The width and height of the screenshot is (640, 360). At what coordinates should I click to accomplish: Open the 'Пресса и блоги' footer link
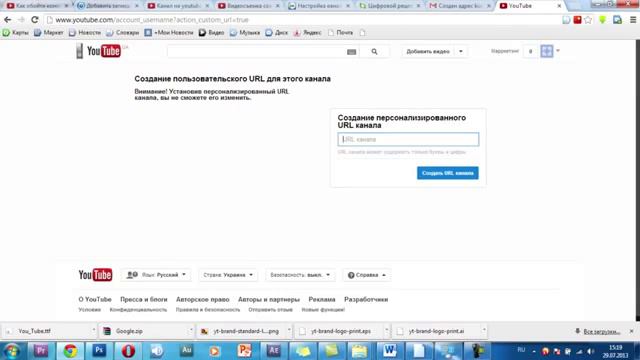[x=144, y=300]
